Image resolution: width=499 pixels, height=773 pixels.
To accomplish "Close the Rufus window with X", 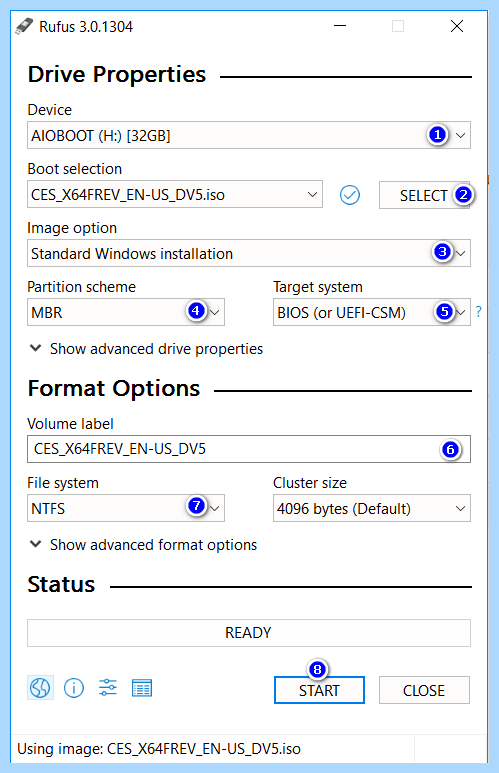I will (457, 26).
